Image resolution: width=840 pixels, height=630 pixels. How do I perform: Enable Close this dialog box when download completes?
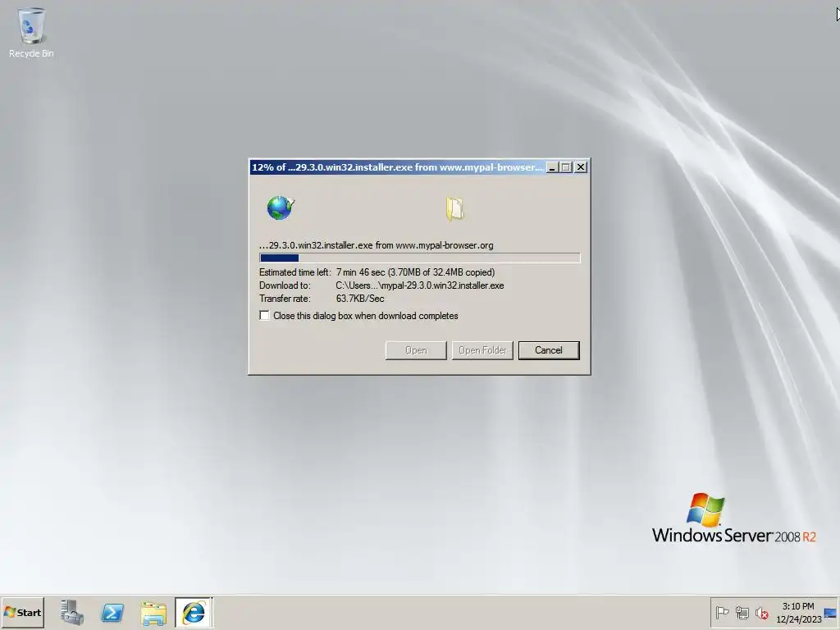tap(264, 316)
